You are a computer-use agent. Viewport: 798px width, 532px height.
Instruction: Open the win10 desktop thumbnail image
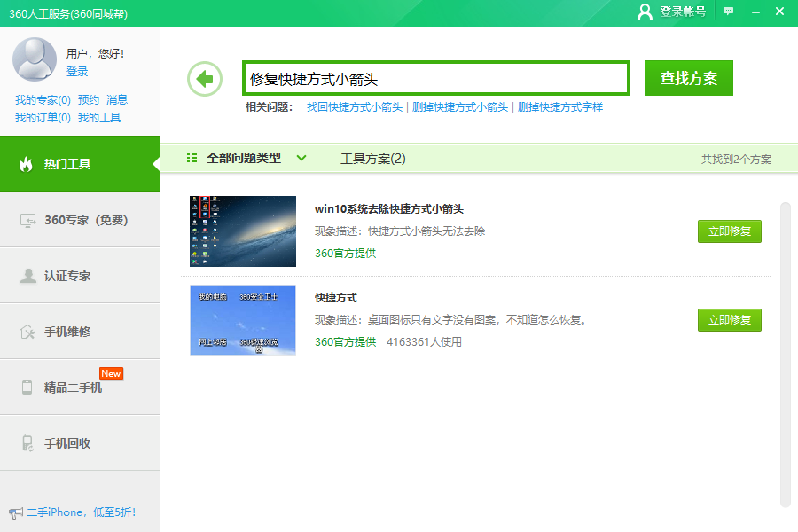[243, 231]
